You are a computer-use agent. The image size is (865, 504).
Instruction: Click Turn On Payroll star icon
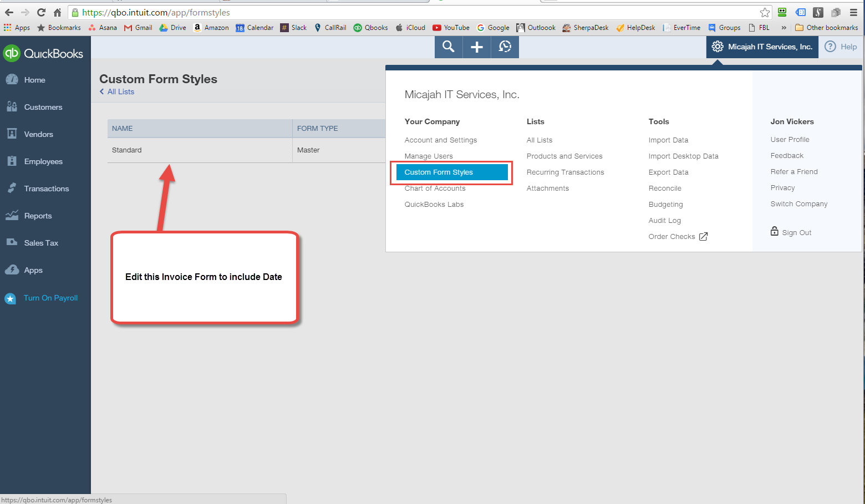(10, 298)
